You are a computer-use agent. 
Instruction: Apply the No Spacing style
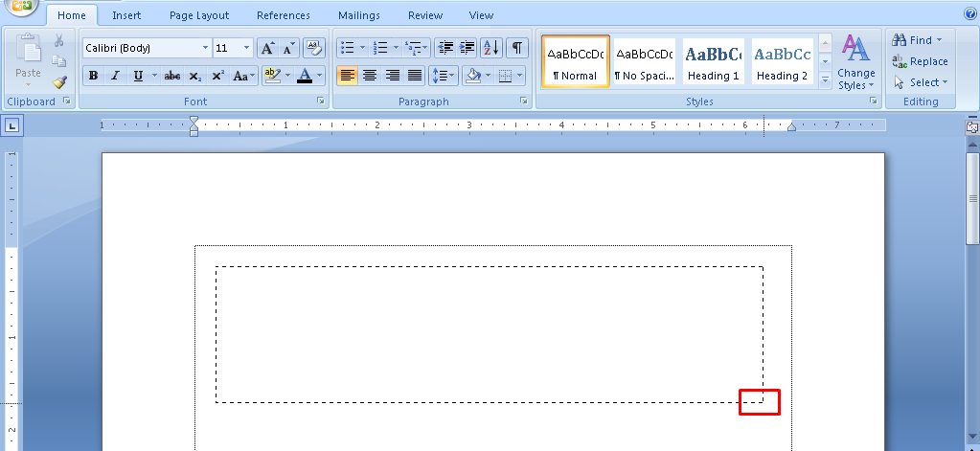click(x=645, y=61)
